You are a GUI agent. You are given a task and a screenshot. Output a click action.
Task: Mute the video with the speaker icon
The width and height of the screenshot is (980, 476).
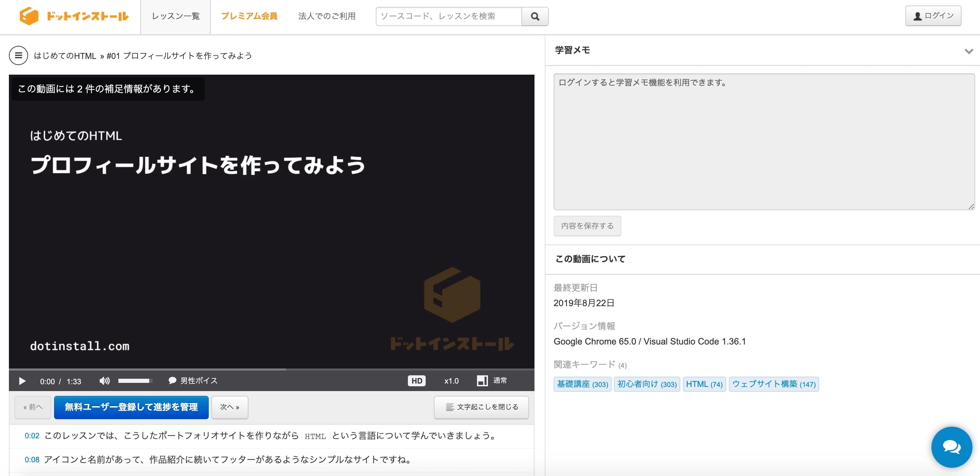104,381
